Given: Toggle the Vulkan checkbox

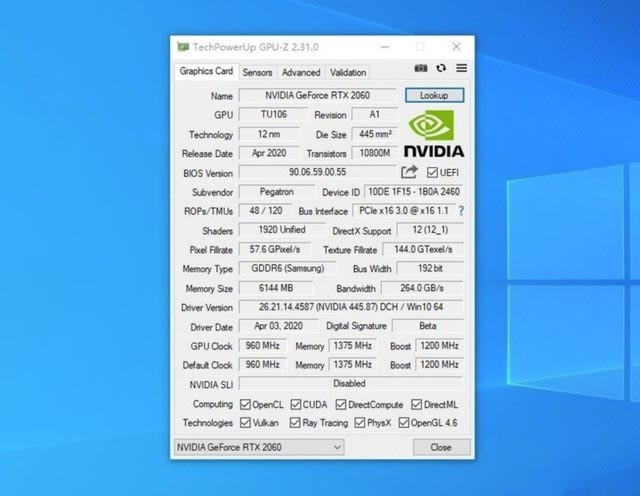Looking at the screenshot, I should click(245, 423).
